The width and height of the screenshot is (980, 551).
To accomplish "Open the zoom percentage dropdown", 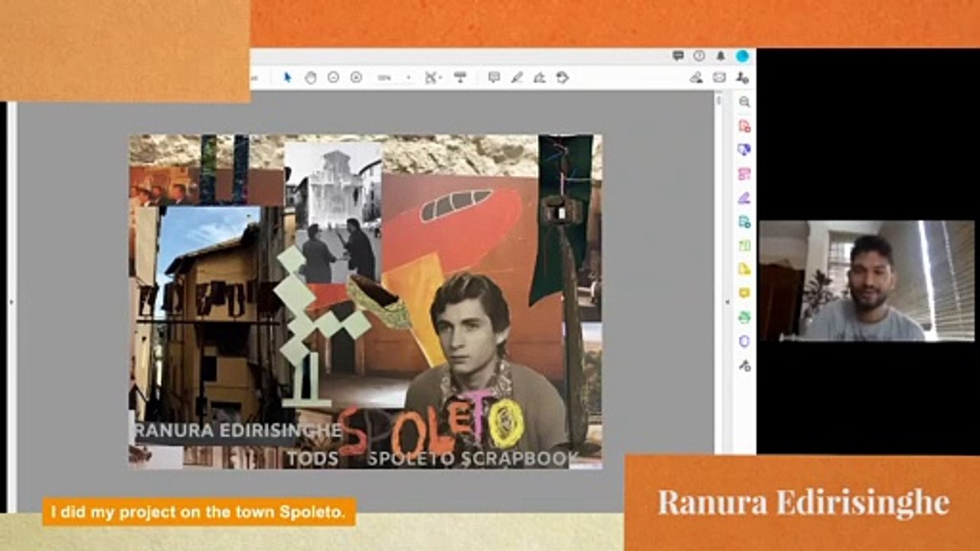I will click(408, 77).
